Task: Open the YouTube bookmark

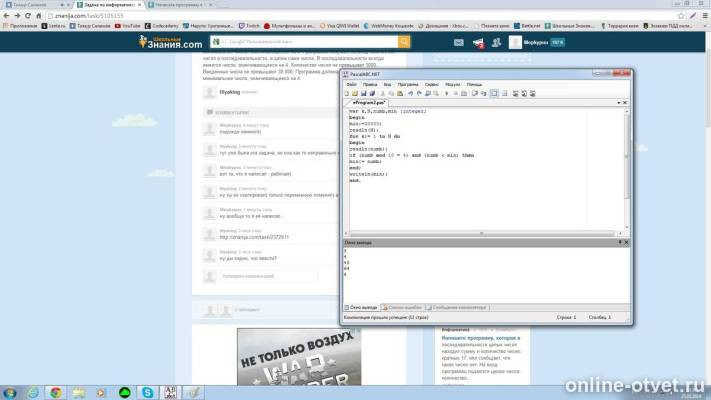Action: tap(128, 26)
